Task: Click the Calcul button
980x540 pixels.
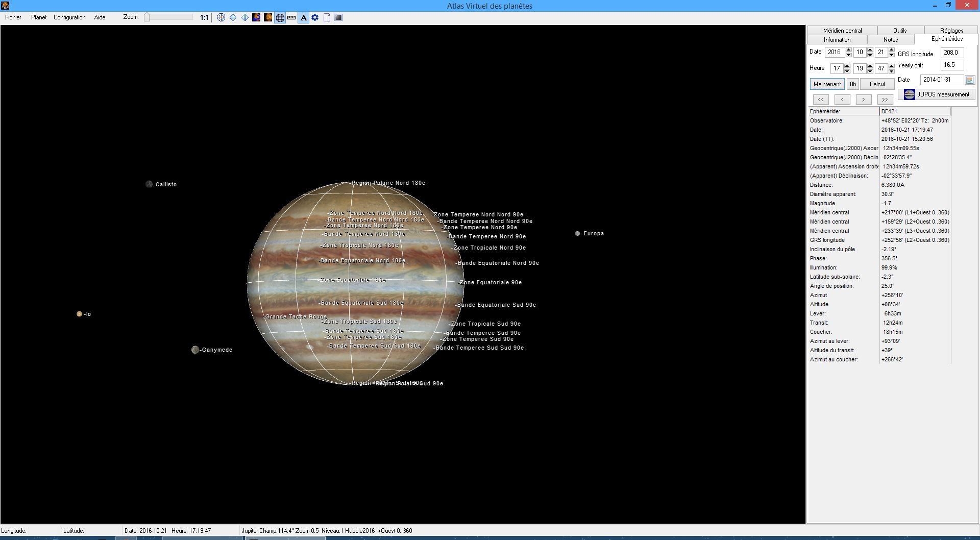Action: click(877, 84)
